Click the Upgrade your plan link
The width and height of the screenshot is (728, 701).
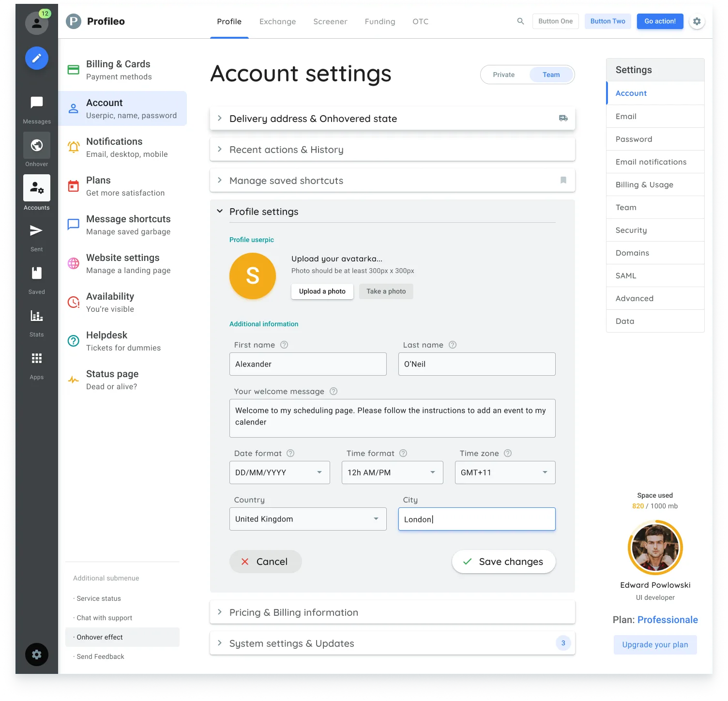[x=655, y=644]
